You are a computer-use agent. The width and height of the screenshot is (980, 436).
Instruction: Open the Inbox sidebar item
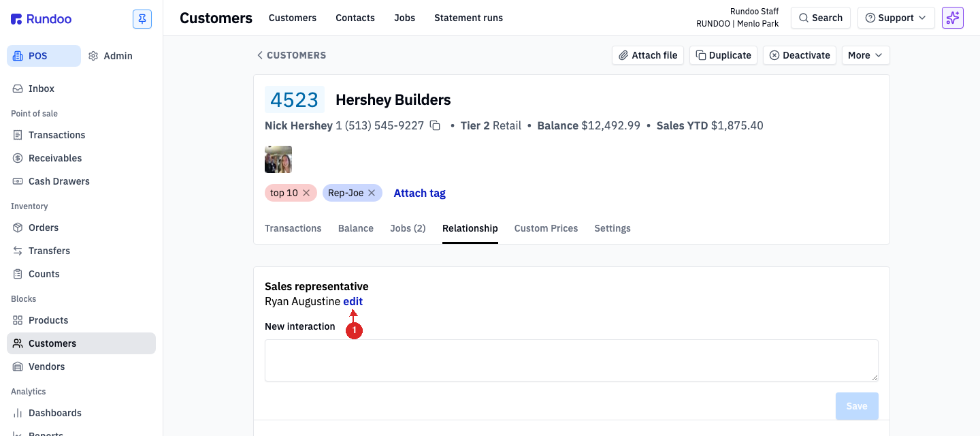point(81,89)
